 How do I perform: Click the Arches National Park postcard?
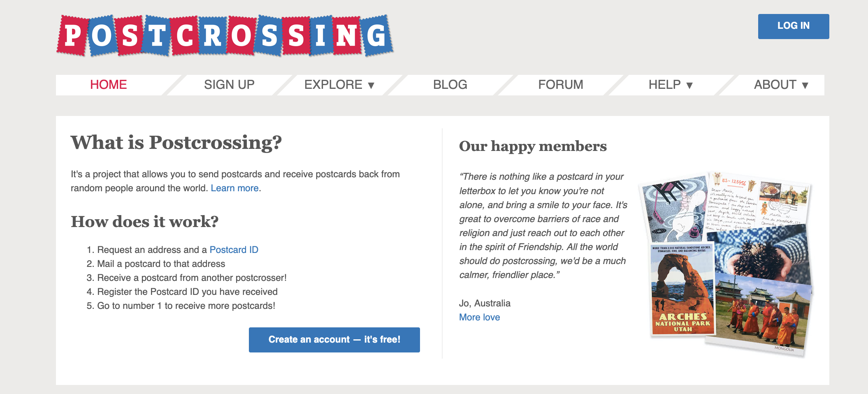(x=682, y=289)
